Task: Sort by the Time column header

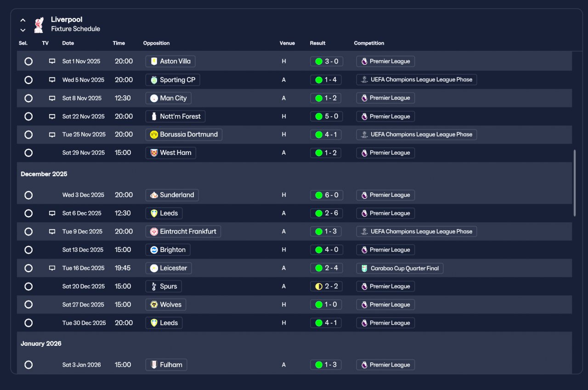Action: point(119,43)
